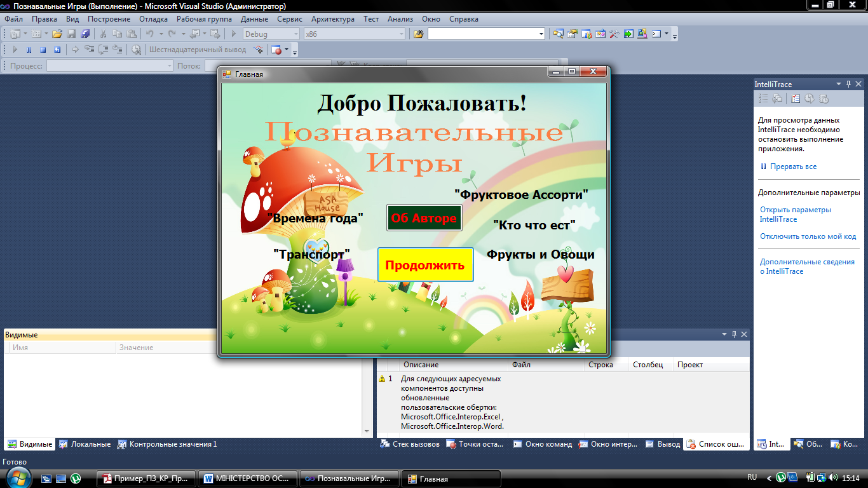This screenshot has height=488, width=868.
Task: Click the "Времена года" label
Action: click(315, 218)
